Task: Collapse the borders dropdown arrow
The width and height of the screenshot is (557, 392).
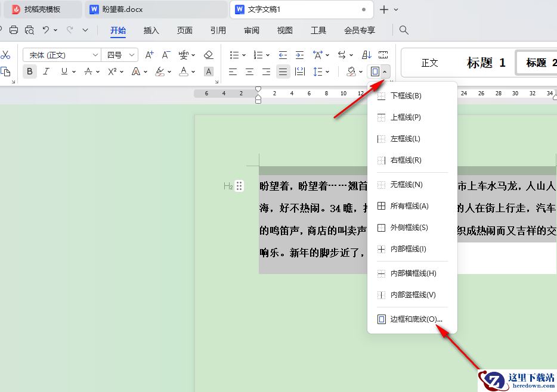Action: point(385,71)
